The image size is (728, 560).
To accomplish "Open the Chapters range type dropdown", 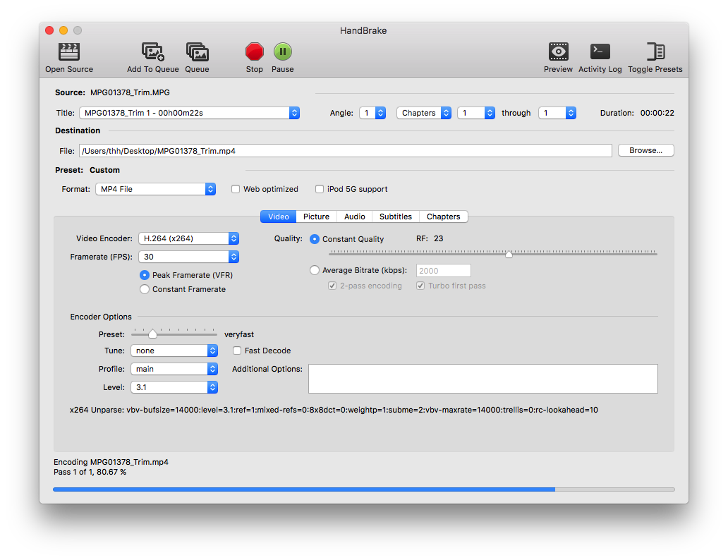I will [424, 113].
